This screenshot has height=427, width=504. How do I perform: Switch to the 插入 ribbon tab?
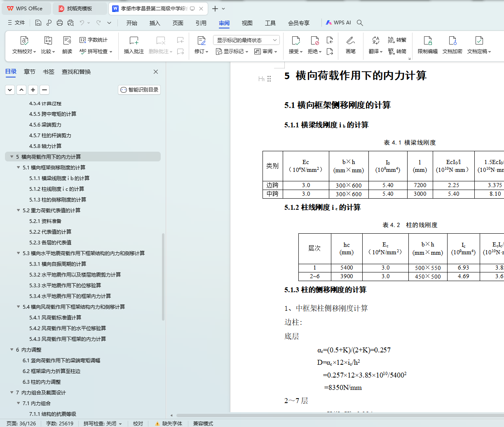point(155,23)
